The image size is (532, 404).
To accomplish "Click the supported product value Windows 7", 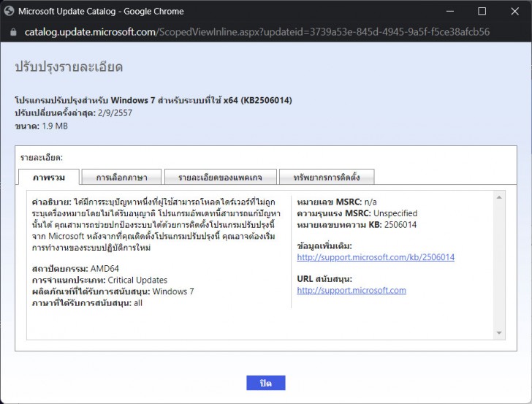I will coord(173,291).
